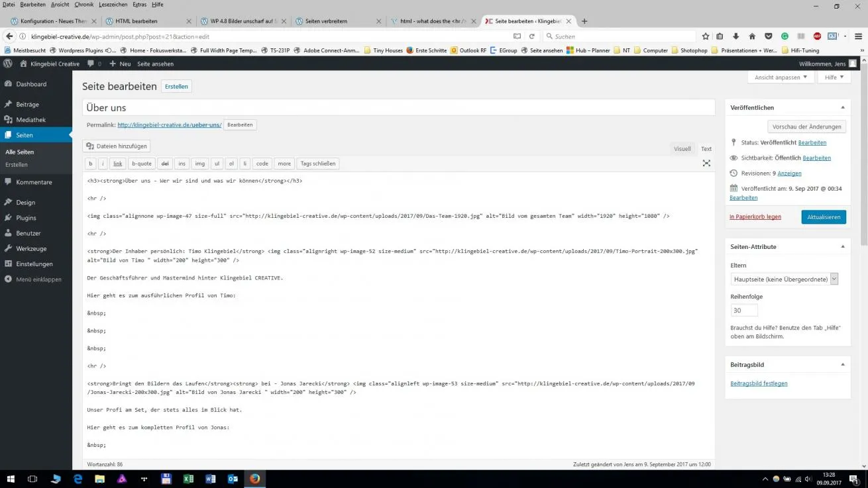868x488 pixels.
Task: Open Plugins in the admin sidebar
Action: tap(26, 218)
